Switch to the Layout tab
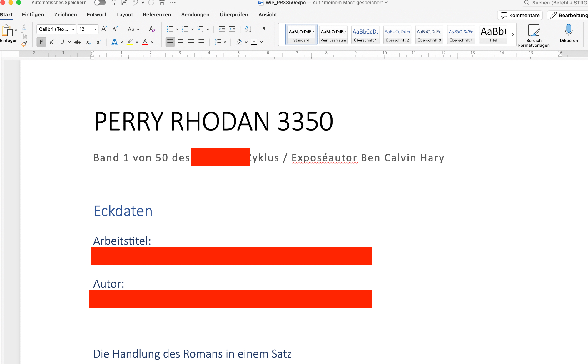Image resolution: width=588 pixels, height=364 pixels. click(x=124, y=15)
